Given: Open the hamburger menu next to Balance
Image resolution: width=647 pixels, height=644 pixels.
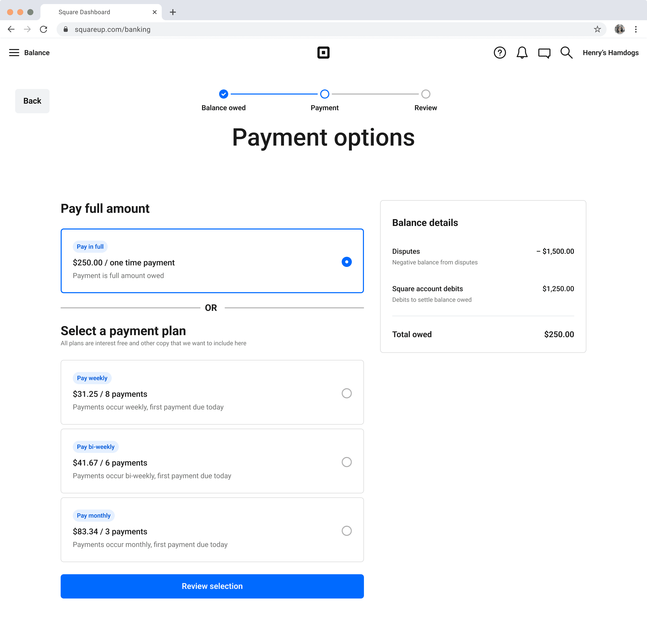Looking at the screenshot, I should click(14, 53).
